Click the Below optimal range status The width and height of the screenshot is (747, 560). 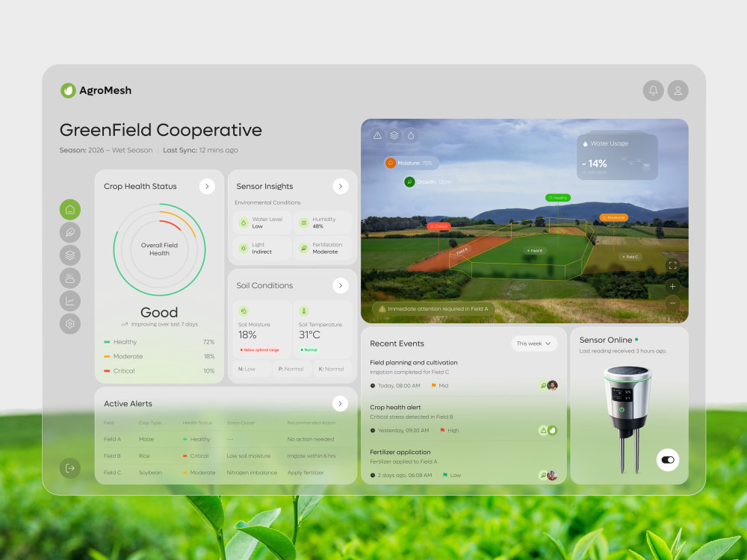tap(260, 350)
